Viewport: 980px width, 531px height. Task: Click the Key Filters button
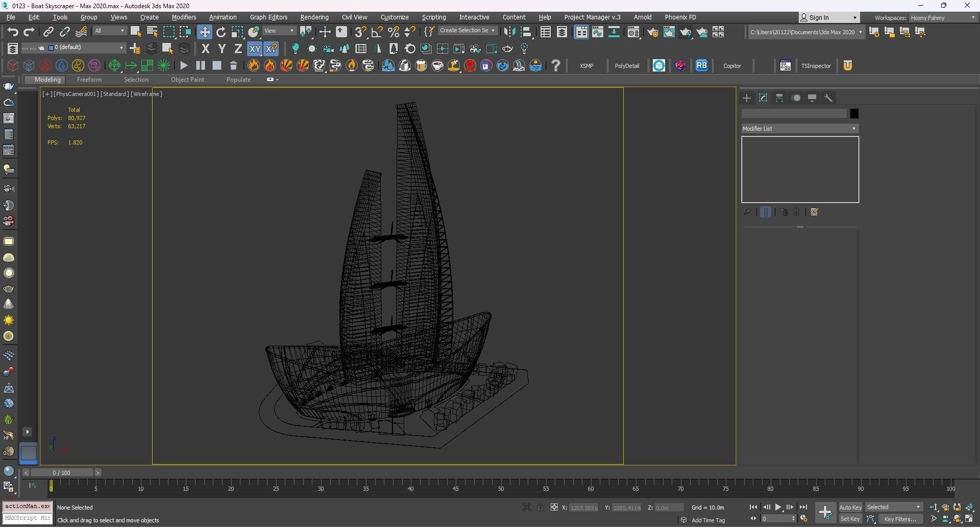(900, 519)
